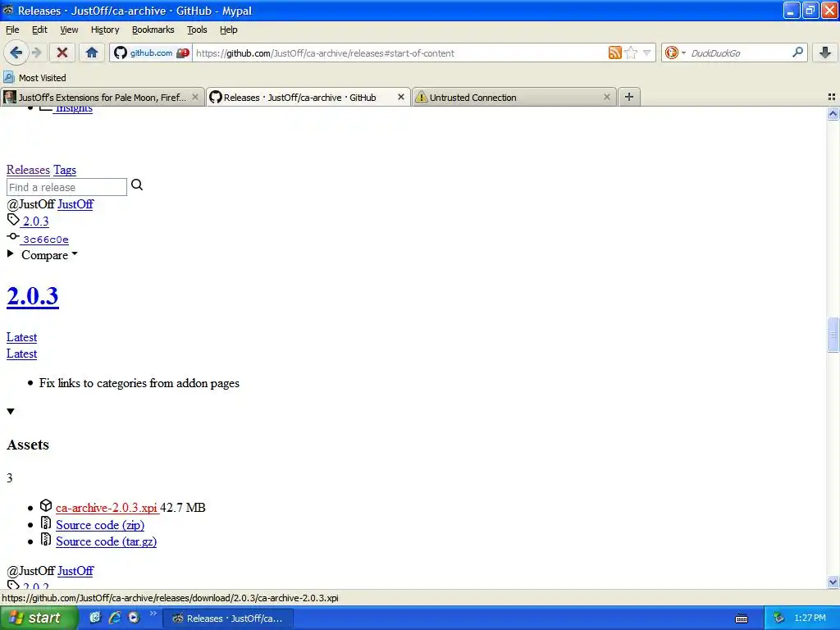Open the lower JustOff author link
This screenshot has width=840, height=630.
75,571
